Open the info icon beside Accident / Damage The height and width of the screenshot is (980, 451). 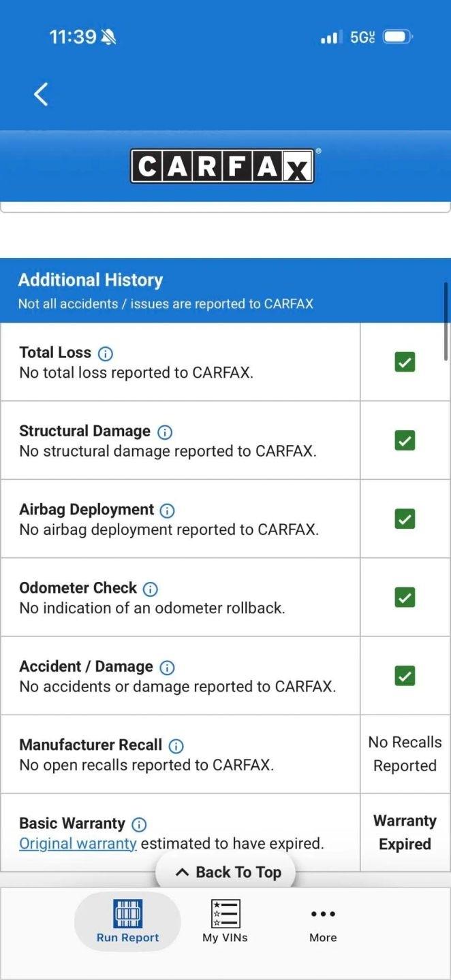coord(167,667)
